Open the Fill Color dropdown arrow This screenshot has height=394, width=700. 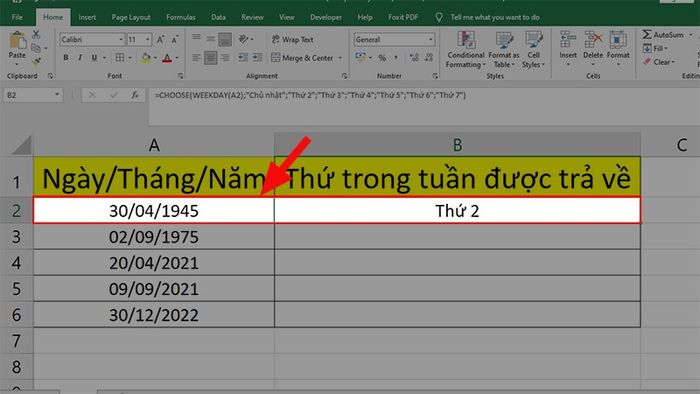(x=155, y=58)
